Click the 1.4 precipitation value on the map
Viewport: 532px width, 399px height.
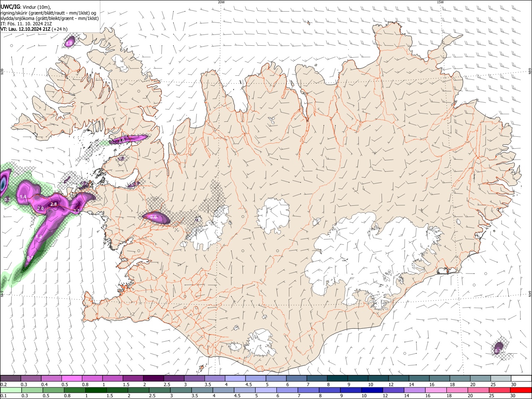(23, 197)
